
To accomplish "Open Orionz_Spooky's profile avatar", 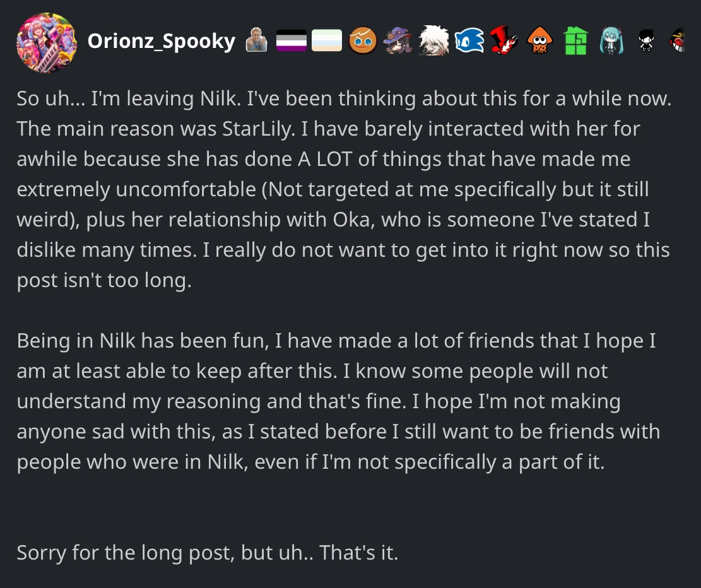I will (47, 42).
